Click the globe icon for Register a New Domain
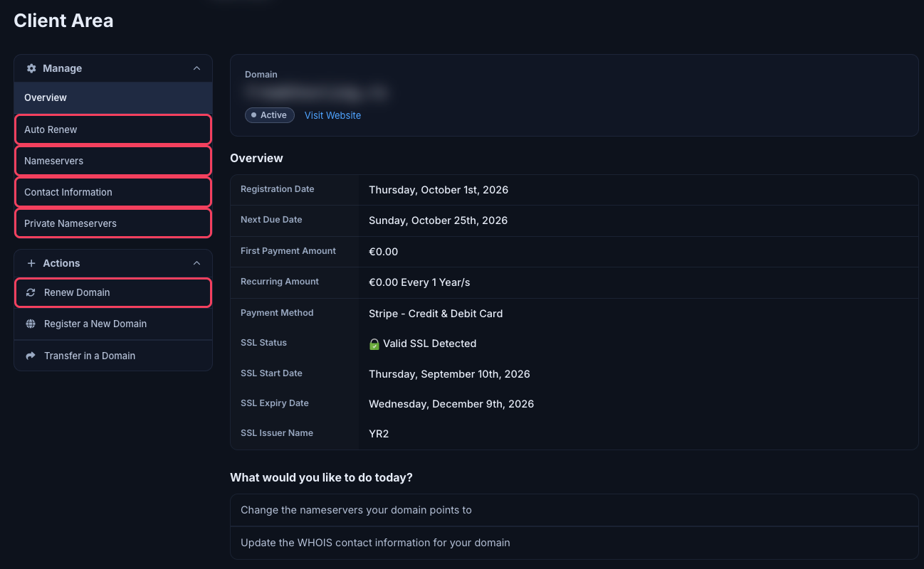924x569 pixels. pyautogui.click(x=31, y=324)
